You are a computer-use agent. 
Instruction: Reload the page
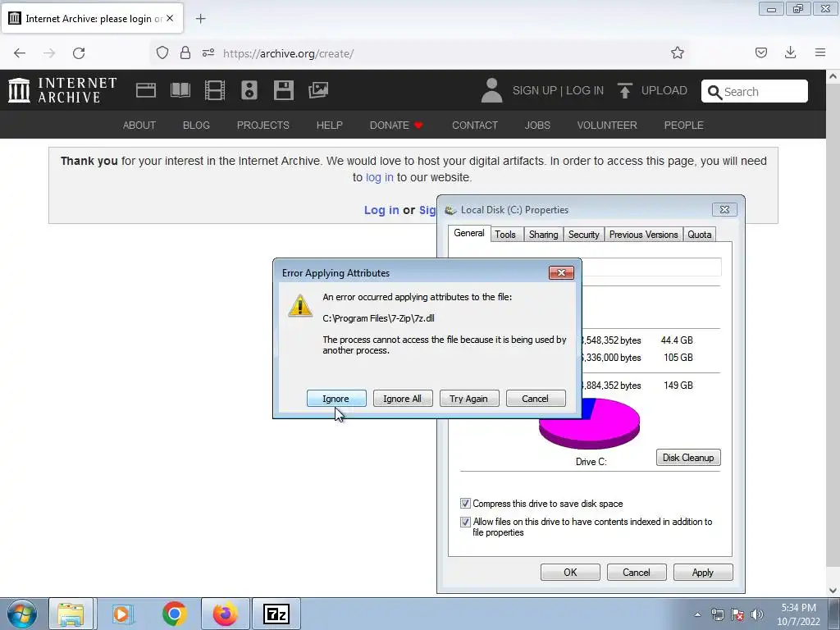tap(79, 53)
